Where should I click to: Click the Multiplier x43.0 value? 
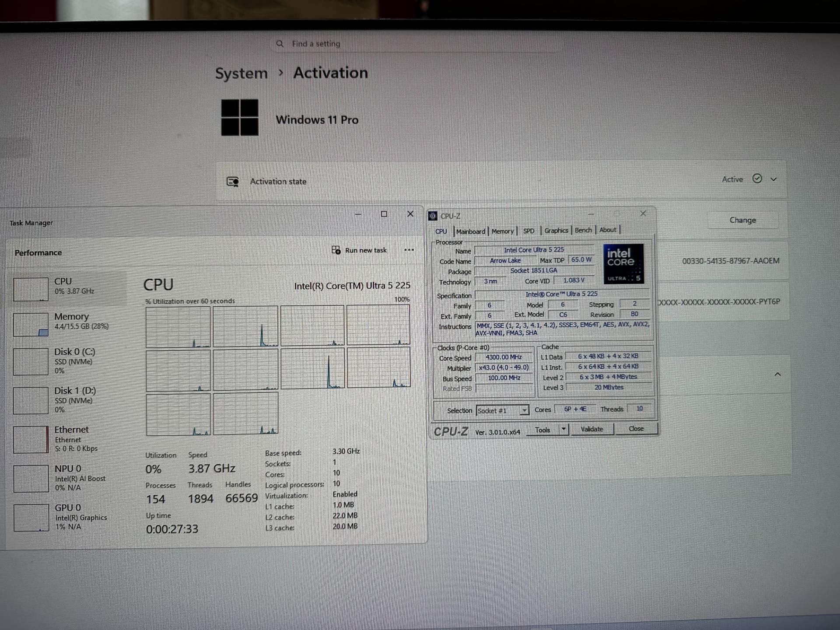(x=504, y=367)
